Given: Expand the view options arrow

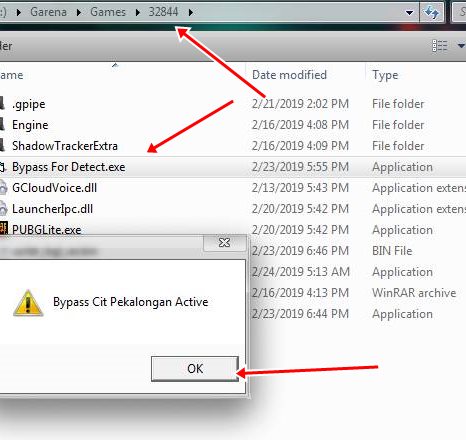Looking at the screenshot, I should click(461, 46).
